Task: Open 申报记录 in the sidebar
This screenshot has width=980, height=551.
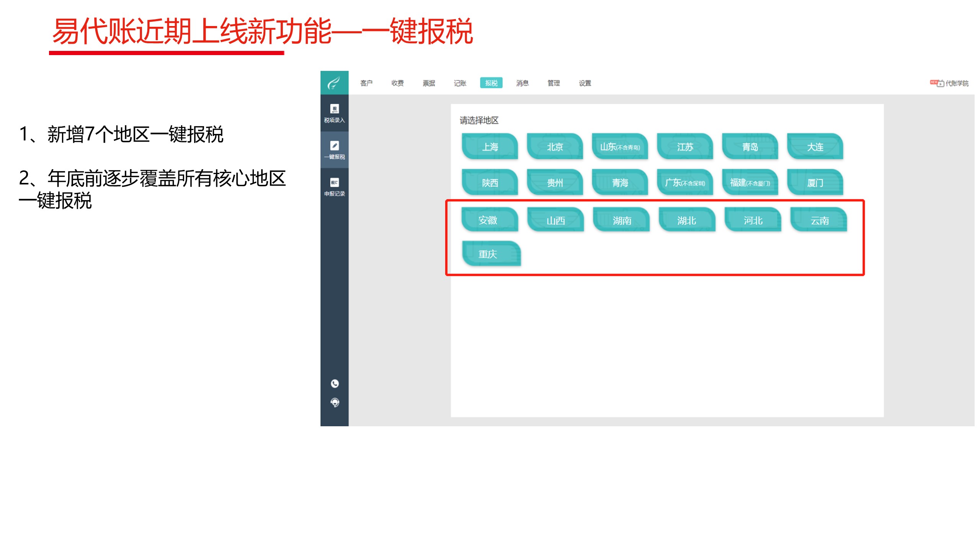Action: point(334,187)
